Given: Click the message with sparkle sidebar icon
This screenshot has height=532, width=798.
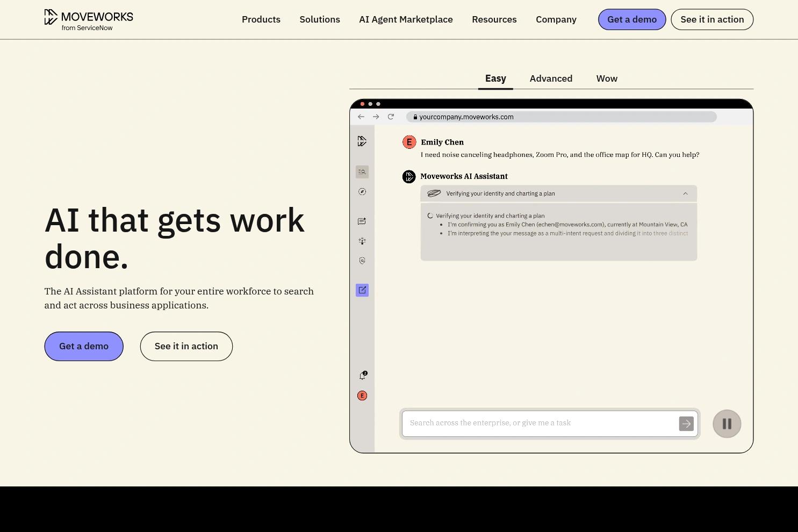Looking at the screenshot, I should pos(362,221).
